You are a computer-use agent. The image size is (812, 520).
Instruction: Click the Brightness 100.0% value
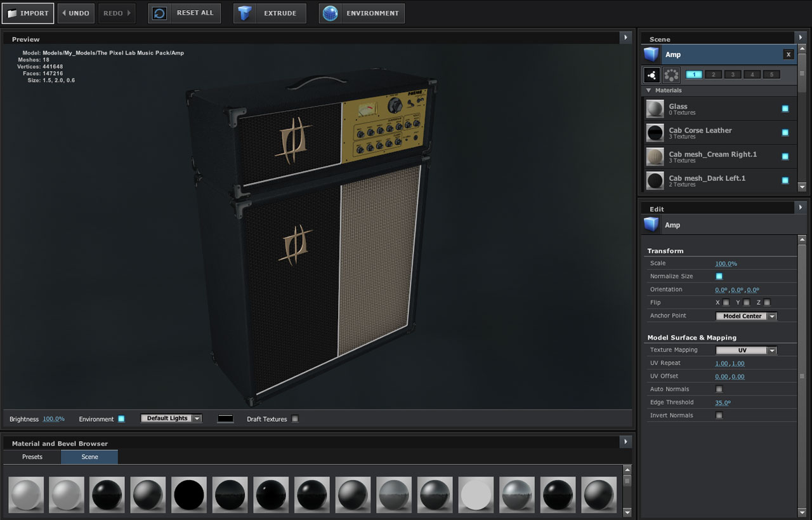pyautogui.click(x=54, y=418)
